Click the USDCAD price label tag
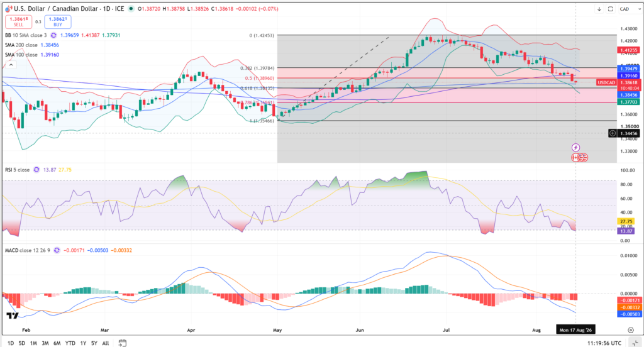 pos(606,82)
